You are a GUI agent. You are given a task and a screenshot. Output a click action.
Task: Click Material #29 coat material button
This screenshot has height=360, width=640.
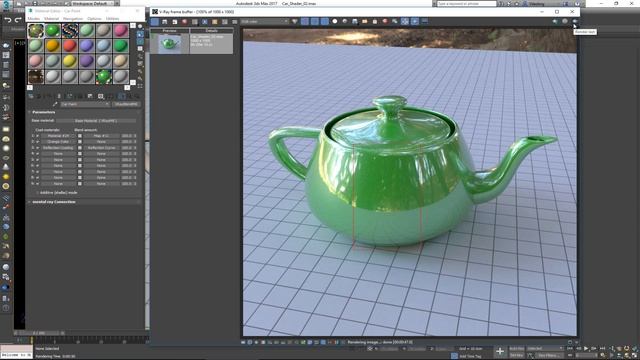click(x=58, y=136)
